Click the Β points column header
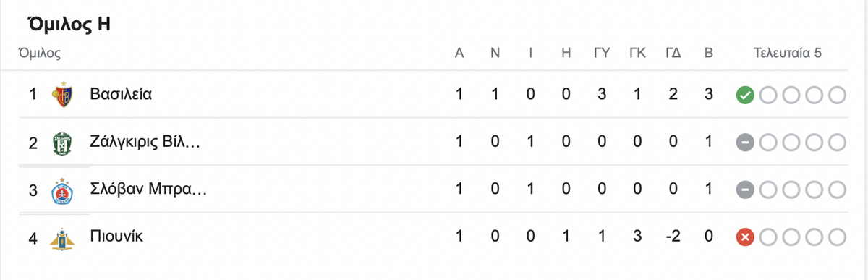868x280 pixels. pyautogui.click(x=709, y=54)
